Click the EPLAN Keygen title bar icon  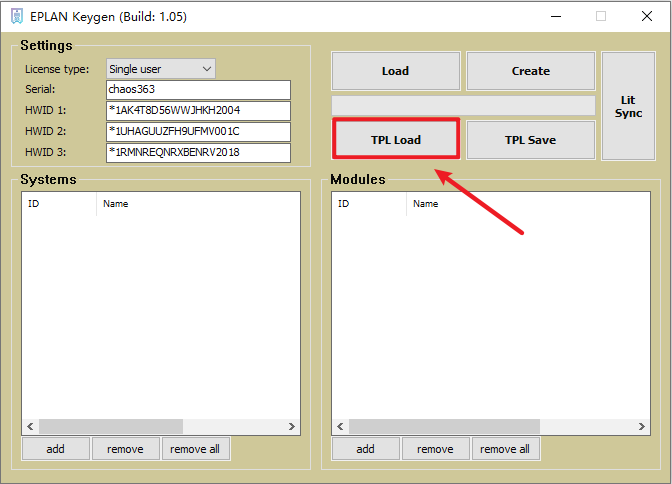(17, 17)
